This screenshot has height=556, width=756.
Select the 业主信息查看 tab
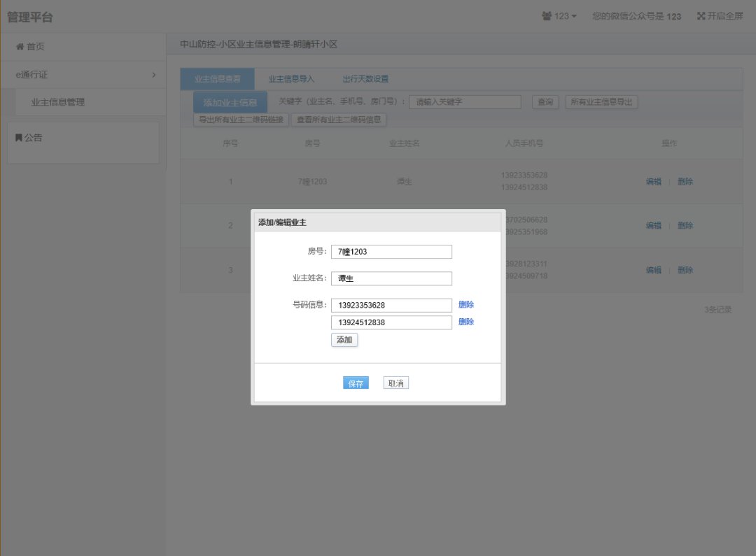click(x=217, y=79)
